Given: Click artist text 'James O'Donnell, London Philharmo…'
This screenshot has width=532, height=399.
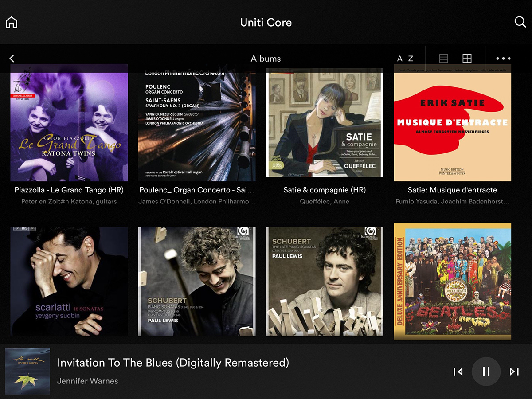Looking at the screenshot, I should pyautogui.click(x=197, y=201).
